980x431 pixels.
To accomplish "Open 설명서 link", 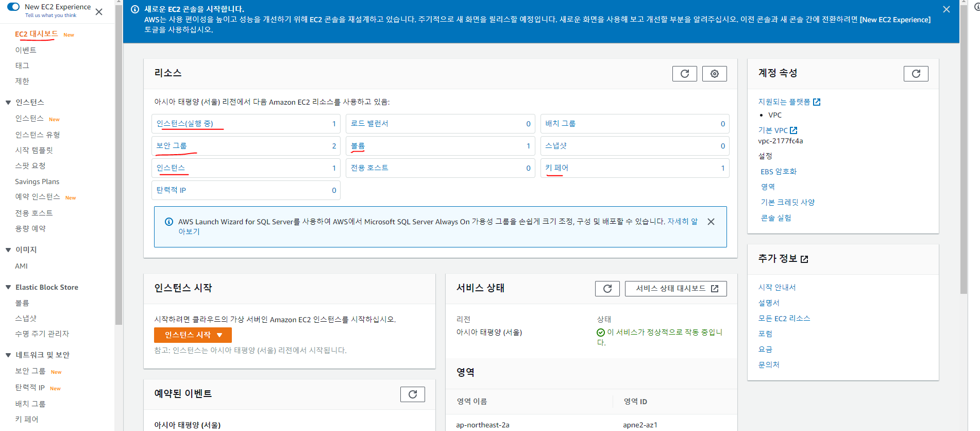I will pyautogui.click(x=769, y=303).
